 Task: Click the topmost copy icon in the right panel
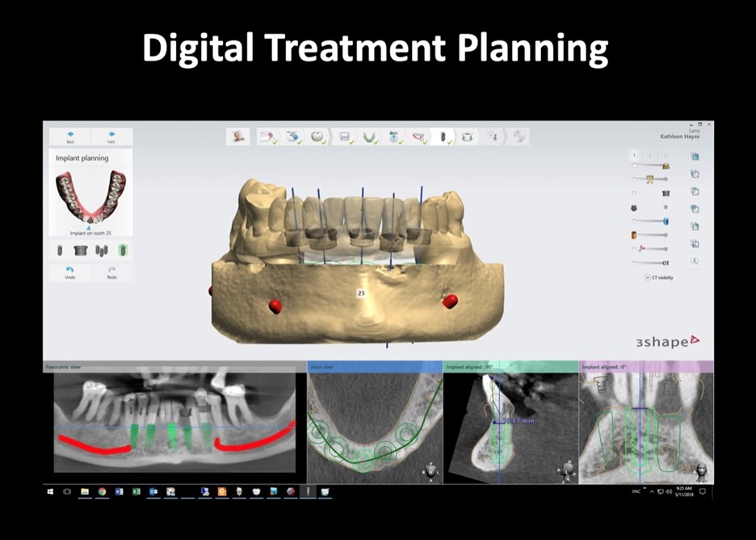(x=696, y=157)
